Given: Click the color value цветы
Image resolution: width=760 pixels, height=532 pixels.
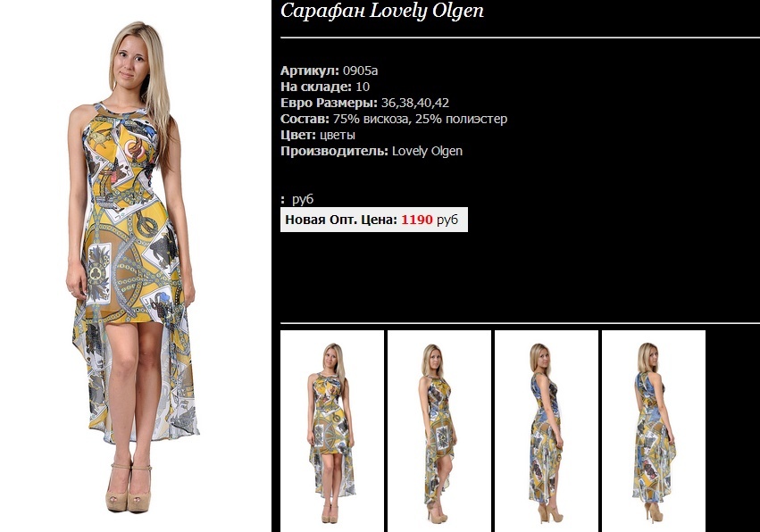Looking at the screenshot, I should pyautogui.click(x=338, y=135).
